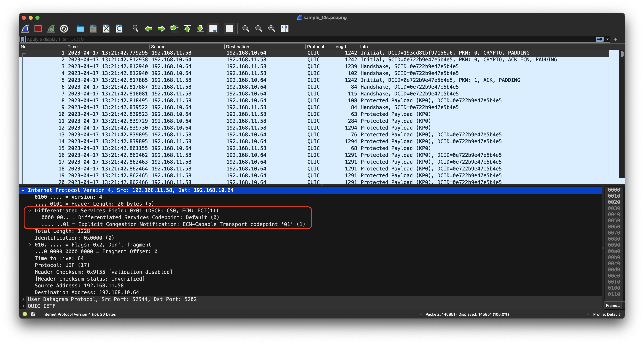The height and width of the screenshot is (344, 644).
Task: Reload this capture file
Action: click(119, 28)
